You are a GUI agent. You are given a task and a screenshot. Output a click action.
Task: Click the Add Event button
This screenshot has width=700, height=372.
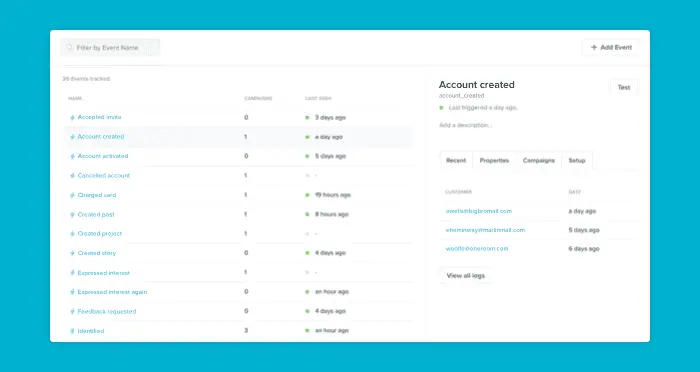[x=611, y=47]
